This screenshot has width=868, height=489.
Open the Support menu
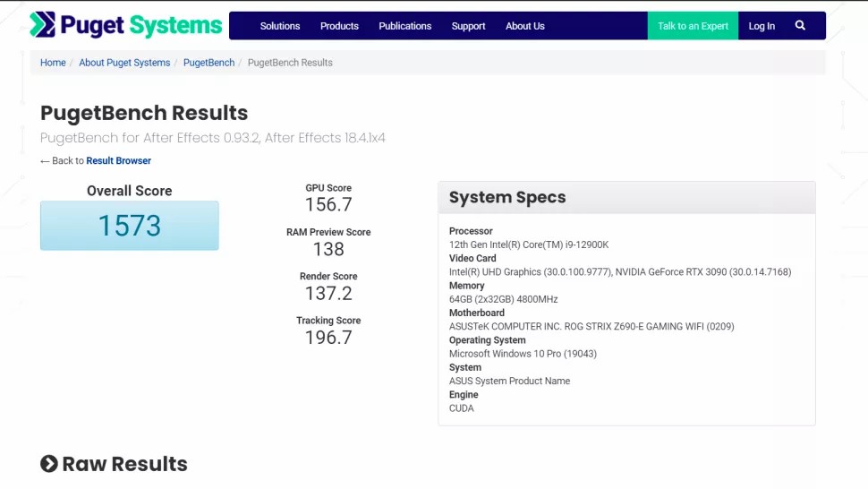pos(468,26)
